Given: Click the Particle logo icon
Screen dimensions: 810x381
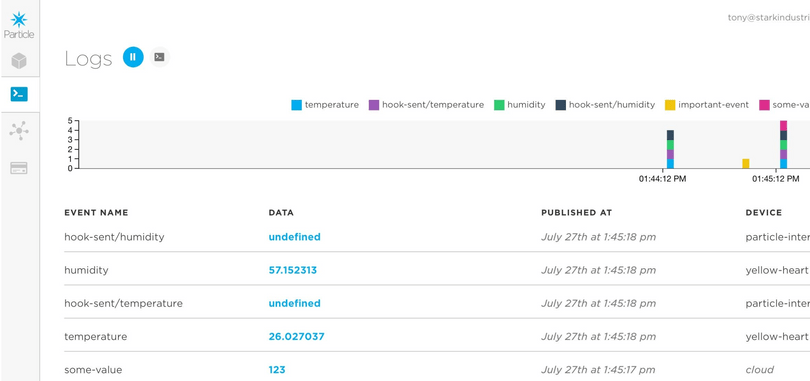Looking at the screenshot, I should tap(19, 20).
